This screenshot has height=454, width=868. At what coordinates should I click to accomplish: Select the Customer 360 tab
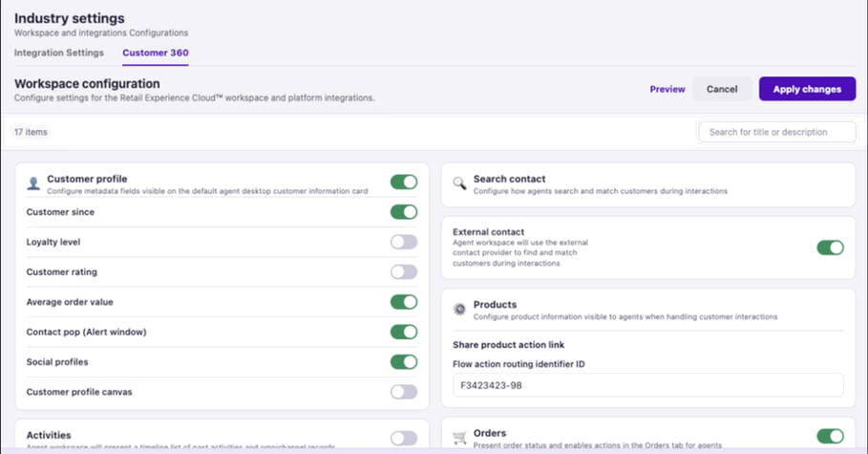pyautogui.click(x=156, y=53)
